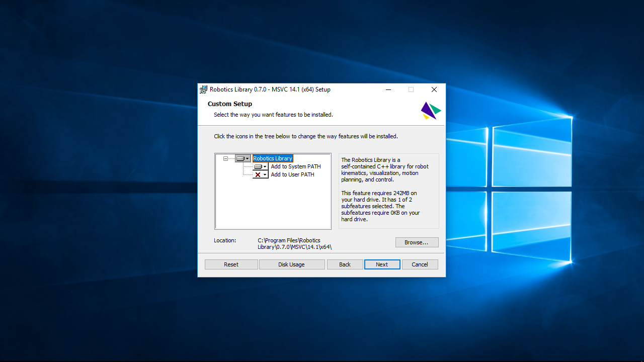Viewport: 644px width, 362px height.
Task: Cancel the setup wizard
Action: point(420,264)
